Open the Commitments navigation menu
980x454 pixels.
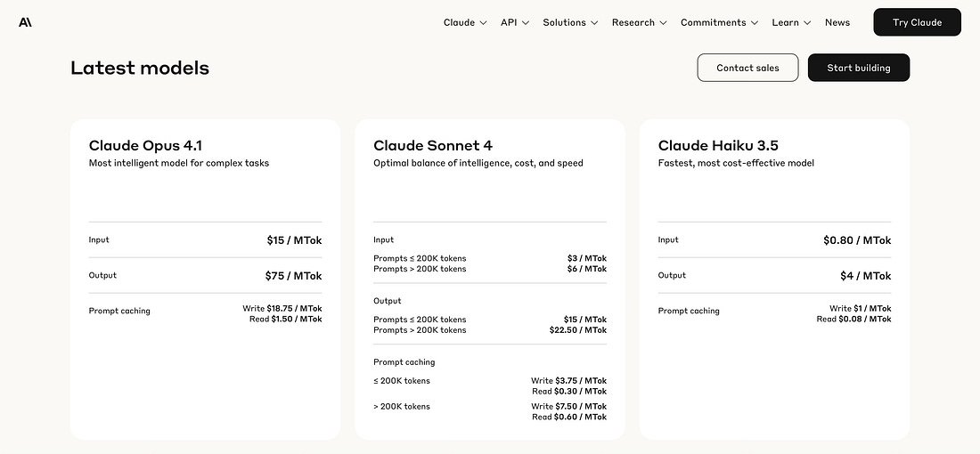point(719,22)
